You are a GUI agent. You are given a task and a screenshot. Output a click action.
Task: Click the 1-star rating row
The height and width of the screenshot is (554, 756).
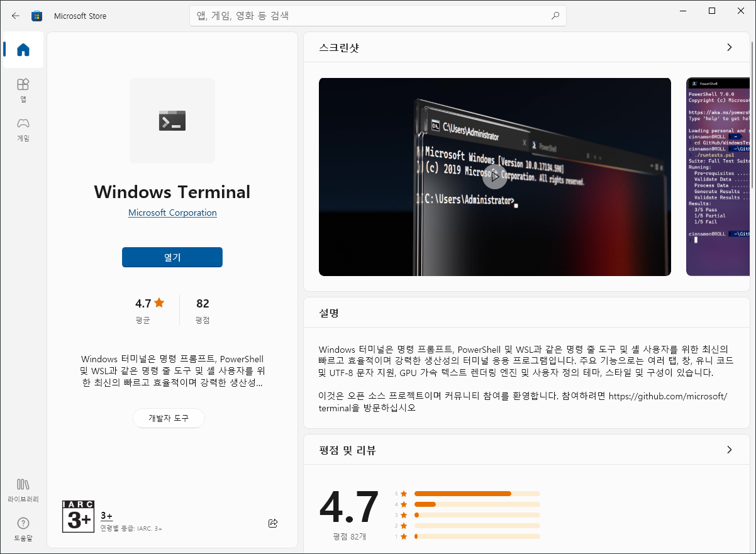click(x=467, y=536)
